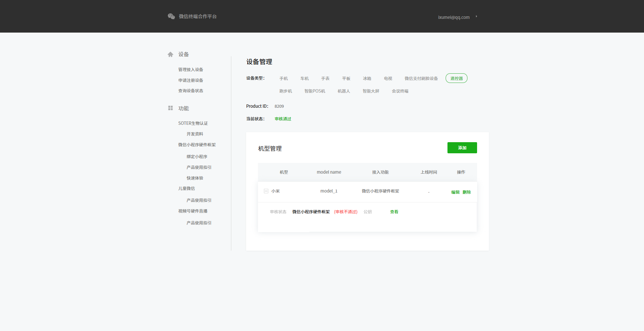Click the green 添加 button

pyautogui.click(x=462, y=148)
